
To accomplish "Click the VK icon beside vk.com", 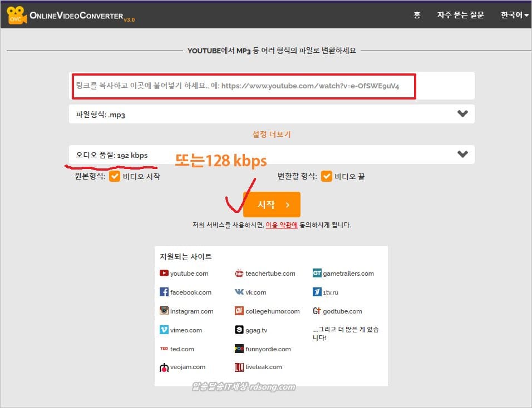I will click(x=239, y=292).
